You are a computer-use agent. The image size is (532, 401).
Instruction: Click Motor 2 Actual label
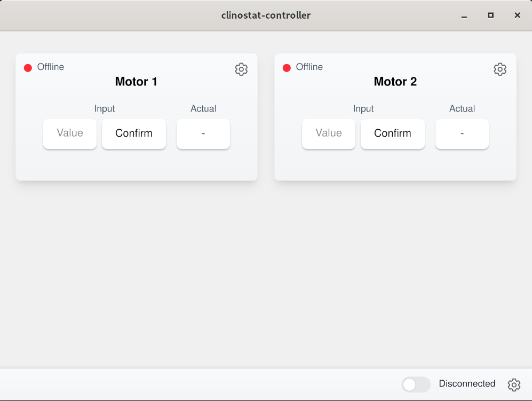462,108
